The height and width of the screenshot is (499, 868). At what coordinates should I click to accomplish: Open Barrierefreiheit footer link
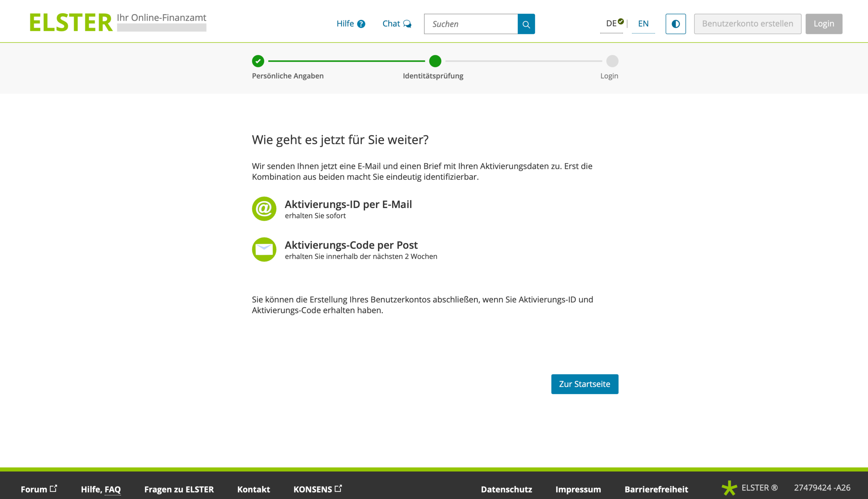click(656, 490)
